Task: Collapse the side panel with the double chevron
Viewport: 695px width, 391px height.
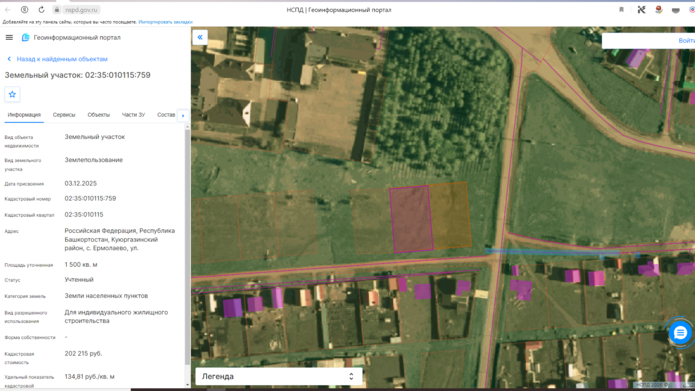Action: [x=200, y=37]
